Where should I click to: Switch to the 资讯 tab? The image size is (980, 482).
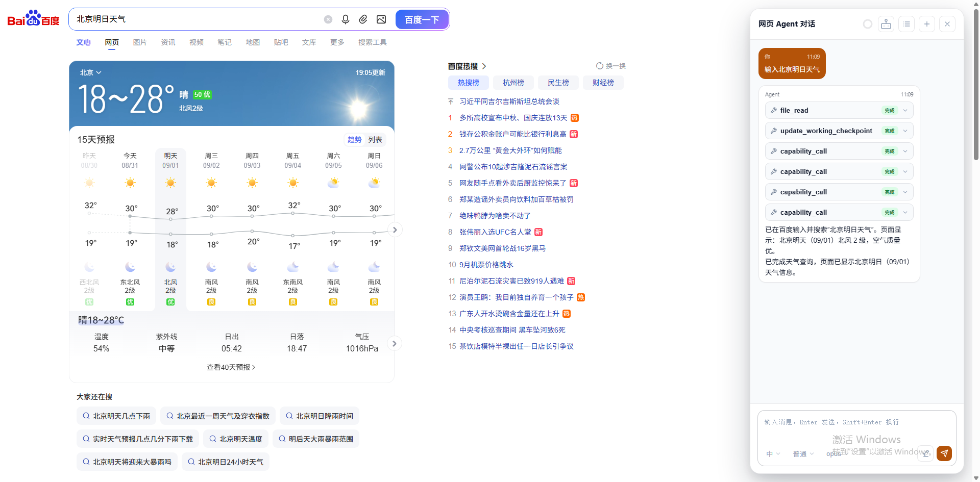[x=168, y=42]
